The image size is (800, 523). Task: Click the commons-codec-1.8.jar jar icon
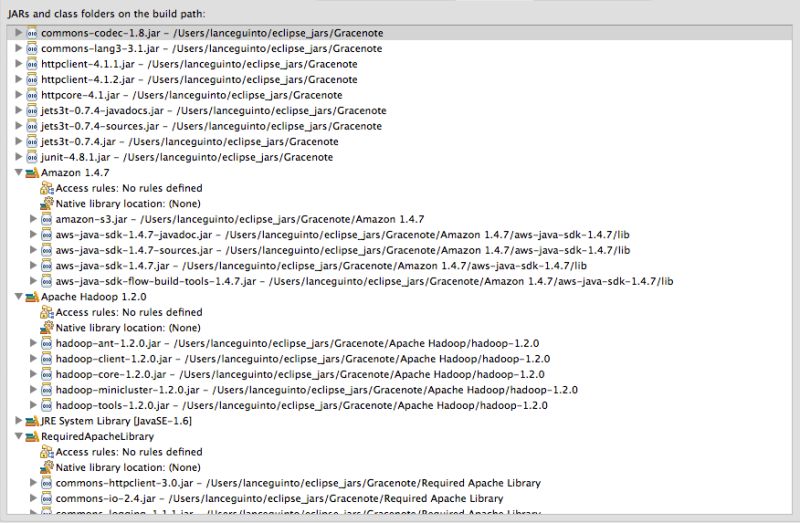coord(32,33)
